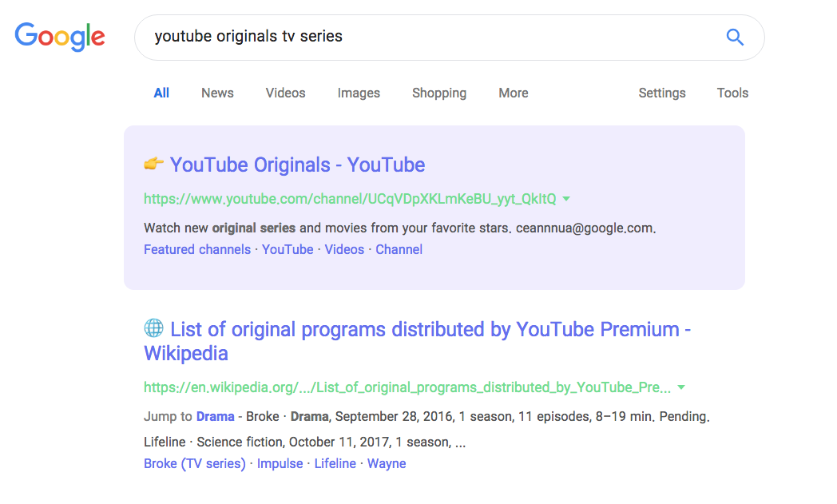Image resolution: width=837 pixels, height=504 pixels.
Task: Open Broke (TV series) link
Action: pyautogui.click(x=195, y=463)
